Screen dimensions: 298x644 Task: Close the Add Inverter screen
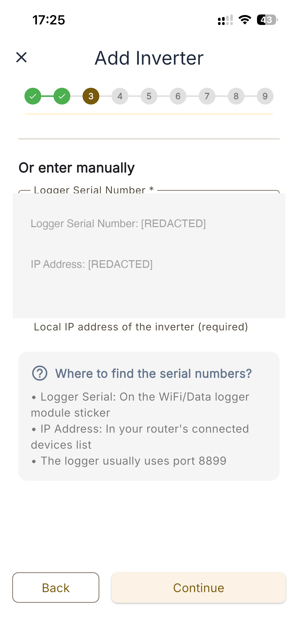coord(21,57)
